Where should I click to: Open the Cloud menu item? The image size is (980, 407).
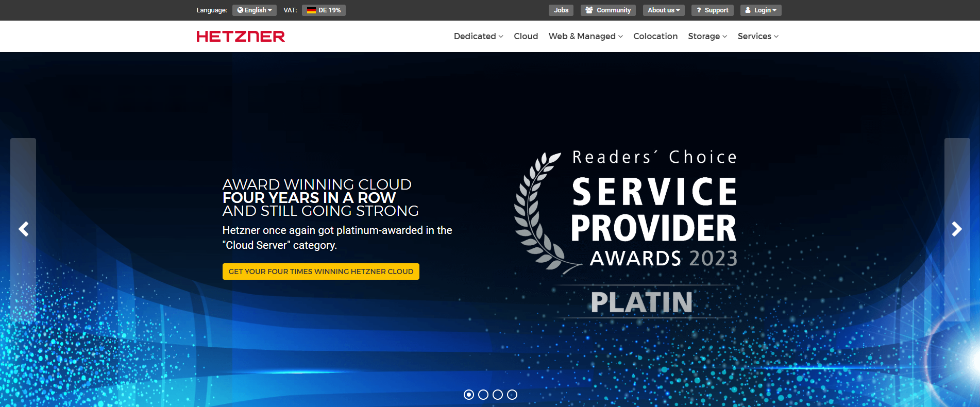(x=526, y=36)
